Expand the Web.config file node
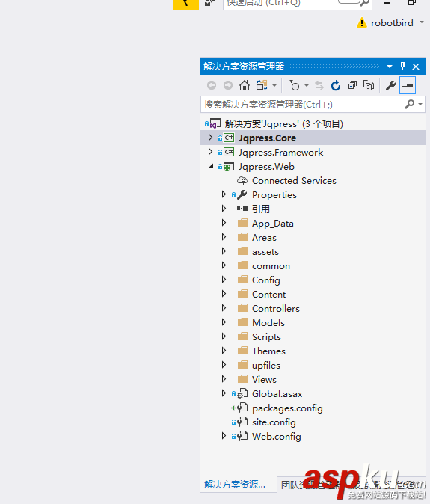 click(224, 435)
